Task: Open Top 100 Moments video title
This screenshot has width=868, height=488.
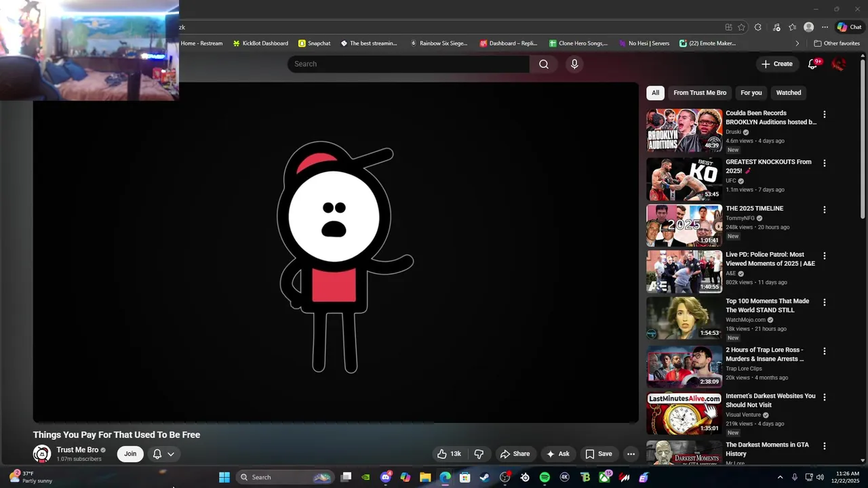Action: click(x=767, y=306)
